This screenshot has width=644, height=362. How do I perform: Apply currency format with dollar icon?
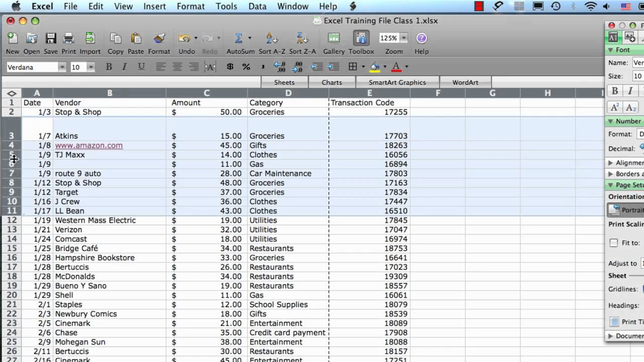[x=230, y=67]
